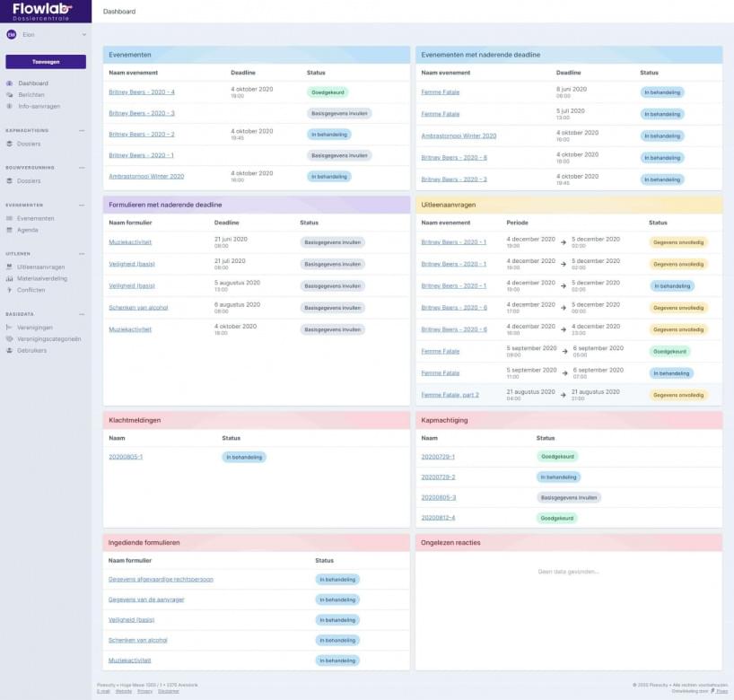Image resolution: width=734 pixels, height=700 pixels.
Task: Open the UITLENEN section options menu
Action: pos(83,252)
